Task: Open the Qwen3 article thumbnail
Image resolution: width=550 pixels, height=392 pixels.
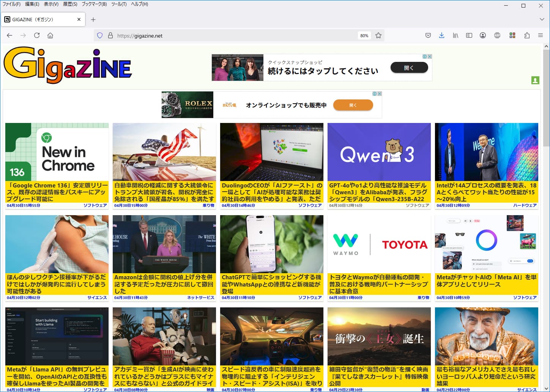Action: pyautogui.click(x=379, y=152)
